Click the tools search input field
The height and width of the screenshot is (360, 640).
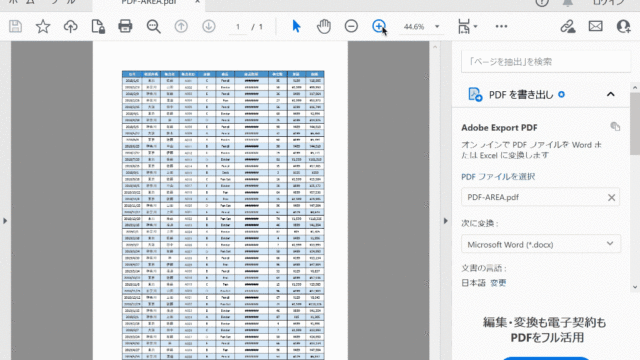546,62
